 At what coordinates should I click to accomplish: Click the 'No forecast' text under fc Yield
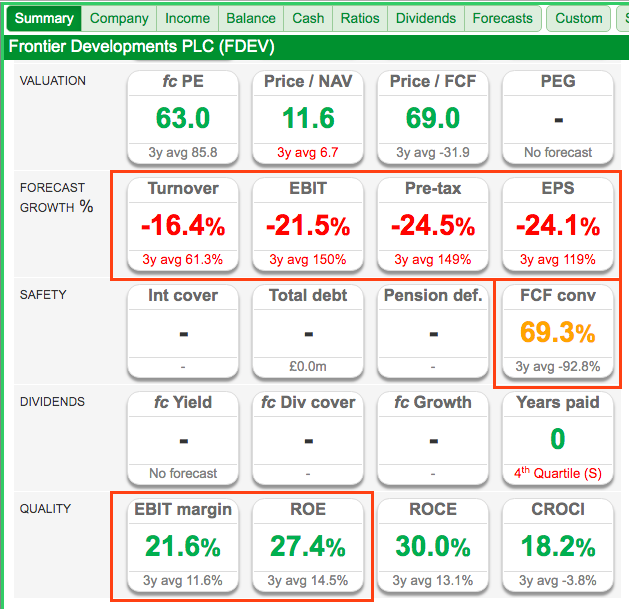point(183,473)
